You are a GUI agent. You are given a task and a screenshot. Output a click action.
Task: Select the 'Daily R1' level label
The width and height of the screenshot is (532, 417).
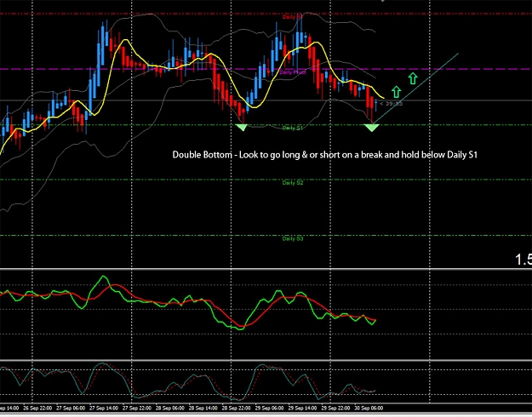tap(293, 17)
